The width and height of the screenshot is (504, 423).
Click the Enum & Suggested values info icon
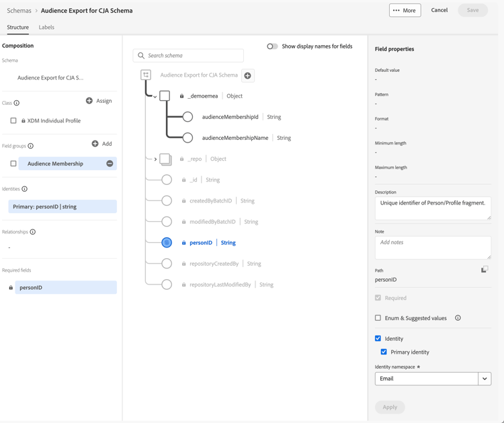point(458,318)
